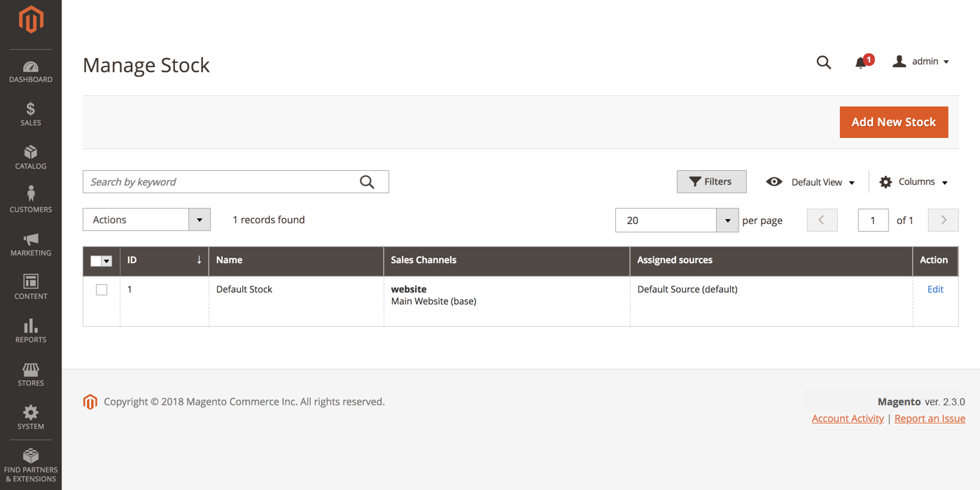This screenshot has width=980, height=490.
Task: Open the Marketing menu
Action: (31, 245)
